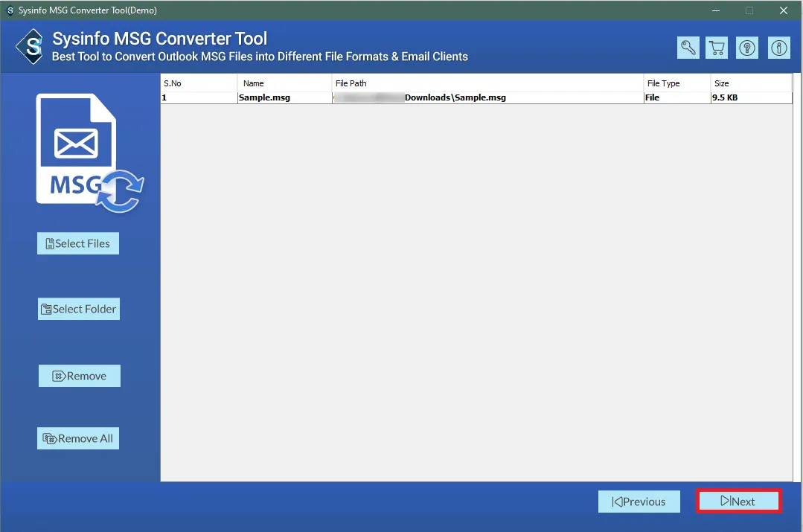The image size is (803, 532).
Task: Sort by the Size column header
Action: [x=750, y=83]
